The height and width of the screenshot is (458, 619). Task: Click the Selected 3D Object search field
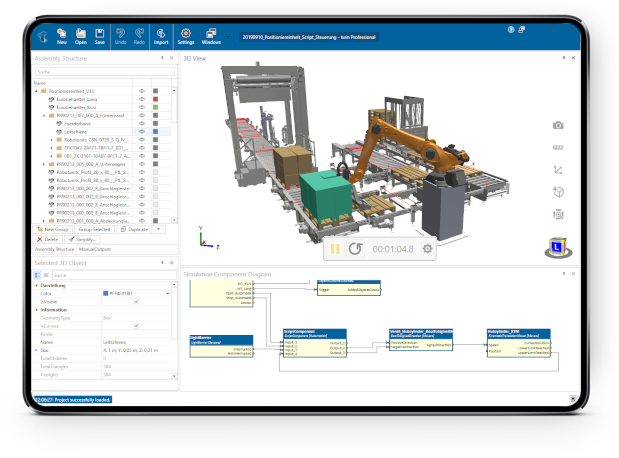pos(114,275)
